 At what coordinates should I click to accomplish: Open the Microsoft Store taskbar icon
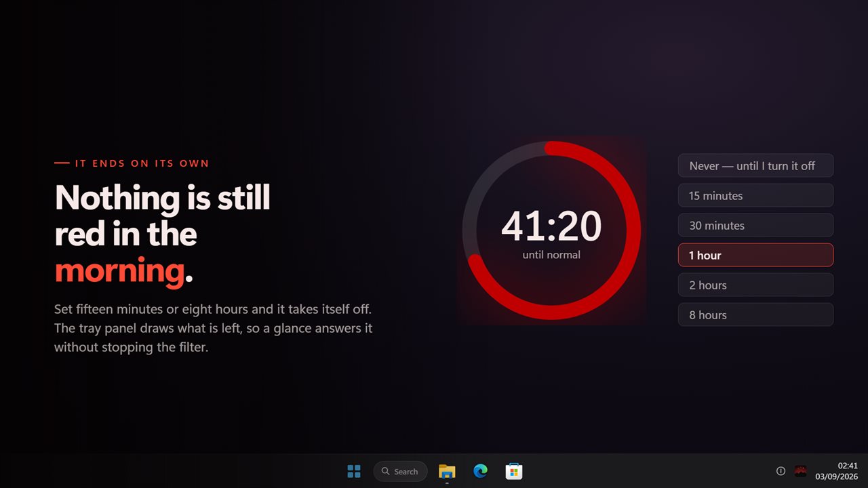(514, 471)
